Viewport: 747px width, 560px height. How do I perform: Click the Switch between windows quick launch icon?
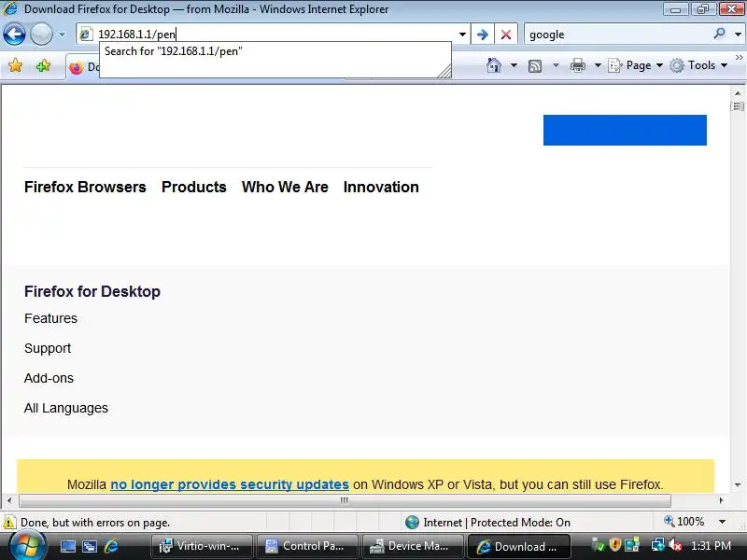[x=90, y=546]
